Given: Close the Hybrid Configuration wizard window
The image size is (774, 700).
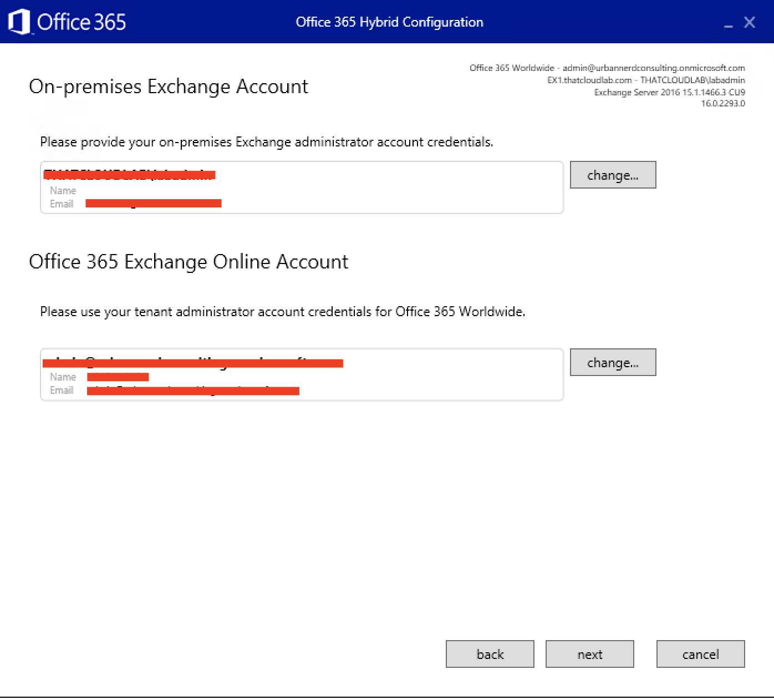Looking at the screenshot, I should point(750,22).
